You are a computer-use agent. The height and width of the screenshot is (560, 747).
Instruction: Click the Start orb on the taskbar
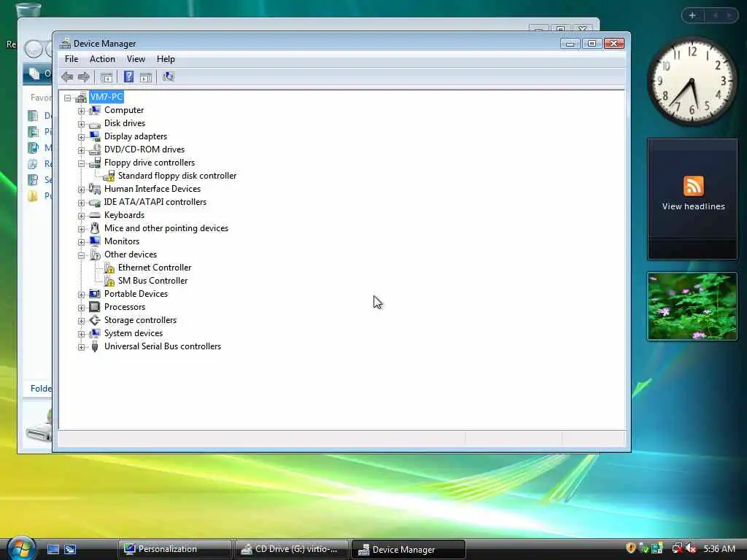[x=20, y=548]
